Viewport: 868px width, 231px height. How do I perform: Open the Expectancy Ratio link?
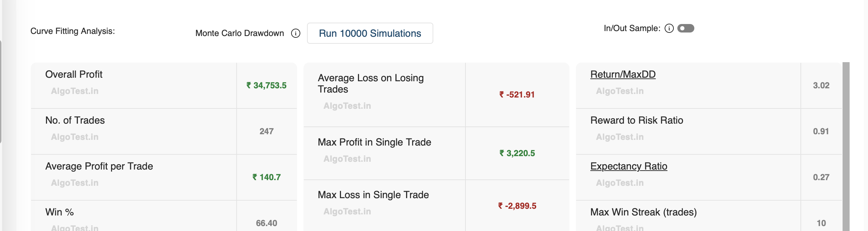[629, 166]
